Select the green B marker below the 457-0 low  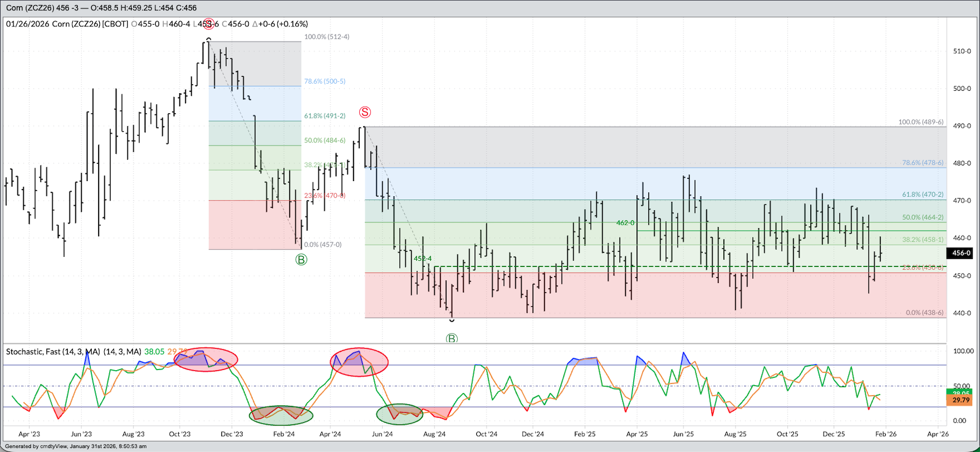point(301,260)
